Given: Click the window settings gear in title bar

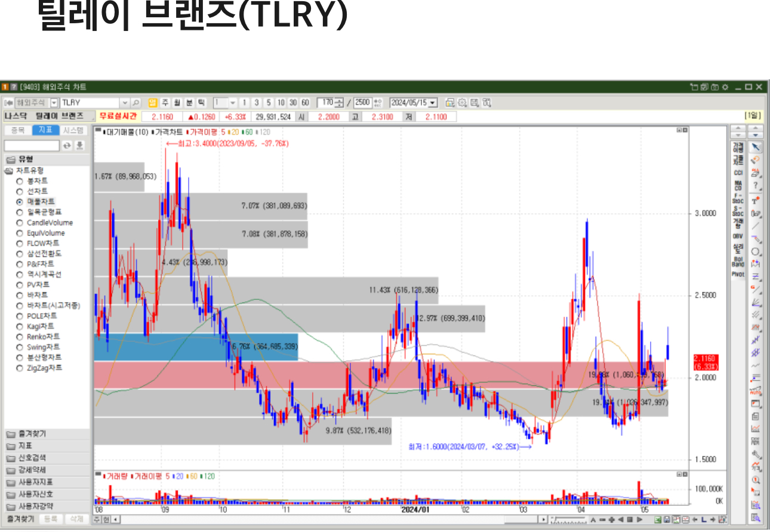Looking at the screenshot, I should click(725, 87).
